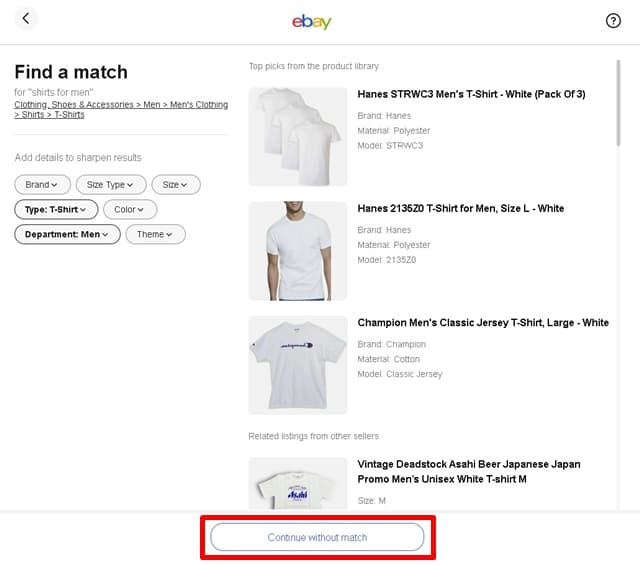Select Hanes 2135Z0 T-Shirt product image

tap(297, 251)
